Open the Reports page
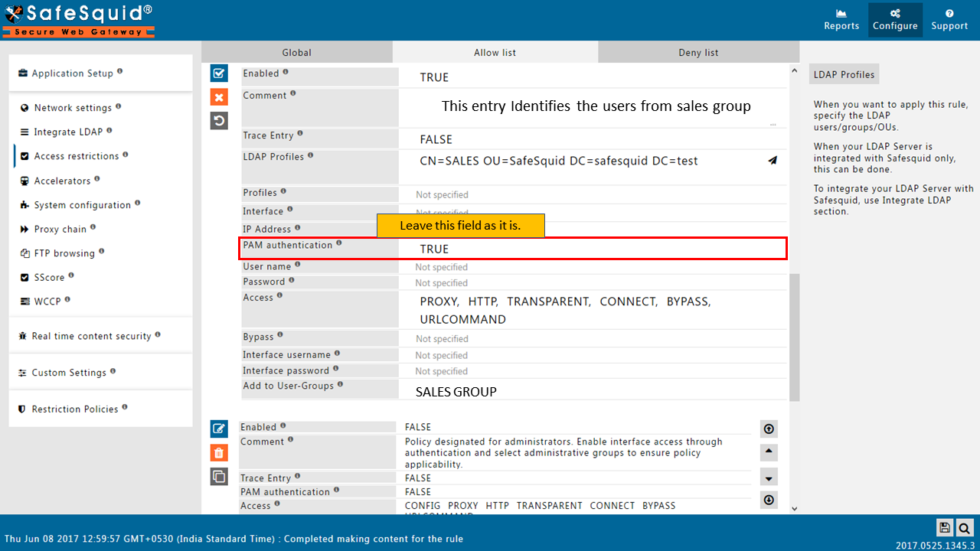This screenshot has width=980, height=551. [x=841, y=20]
